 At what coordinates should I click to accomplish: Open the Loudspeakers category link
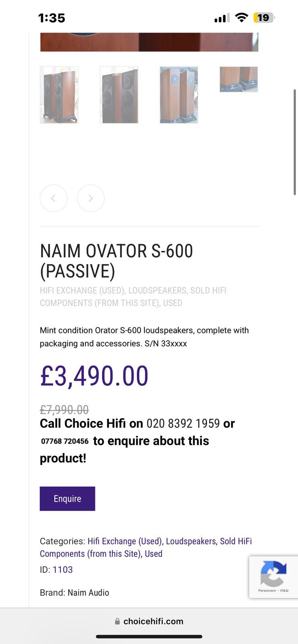(x=191, y=541)
